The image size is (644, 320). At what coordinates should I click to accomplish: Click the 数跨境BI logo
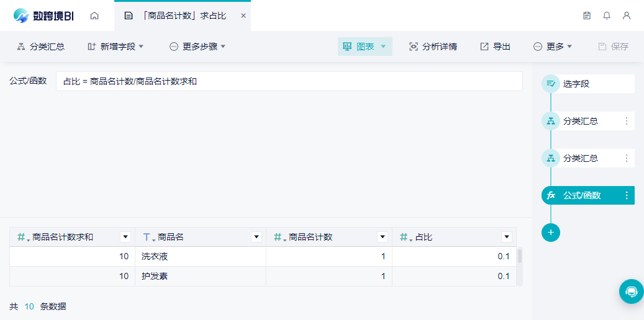(x=43, y=16)
